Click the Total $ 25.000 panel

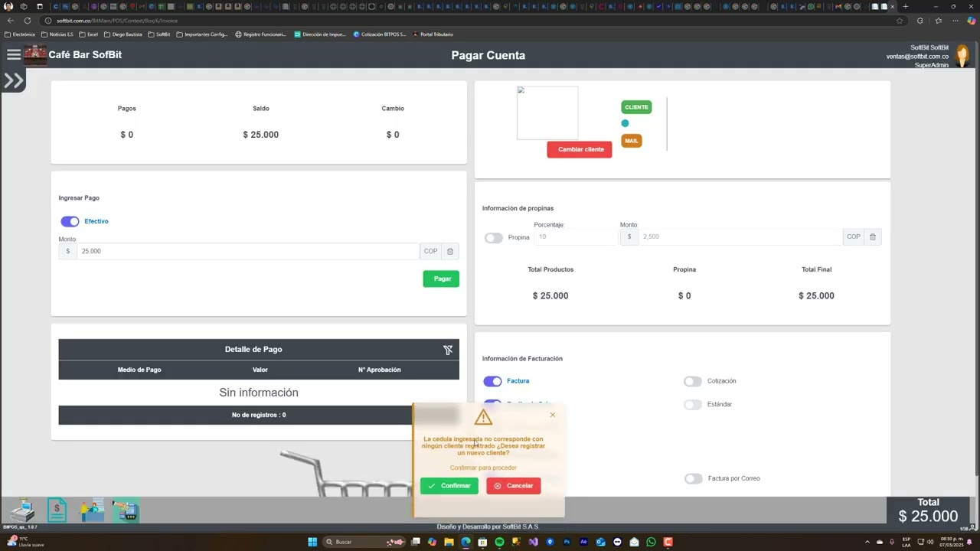928,511
